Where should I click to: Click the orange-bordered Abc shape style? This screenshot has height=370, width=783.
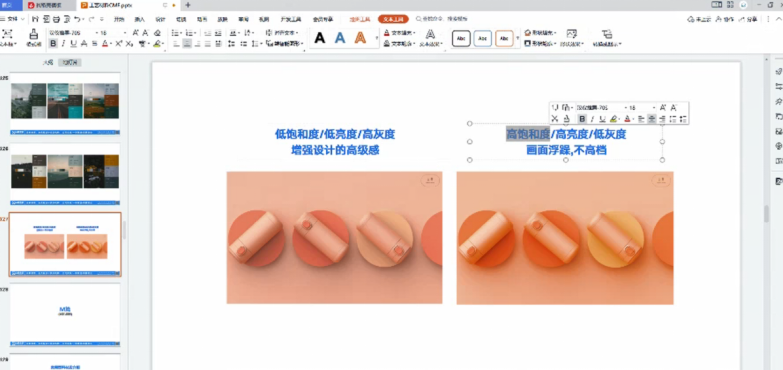tap(504, 38)
